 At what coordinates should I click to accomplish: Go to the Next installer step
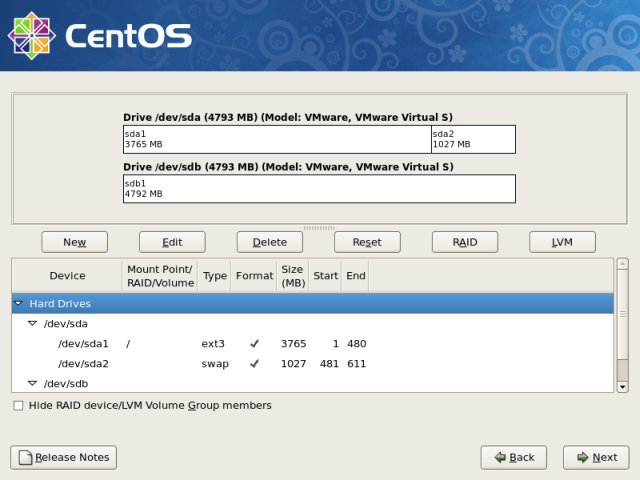point(596,457)
